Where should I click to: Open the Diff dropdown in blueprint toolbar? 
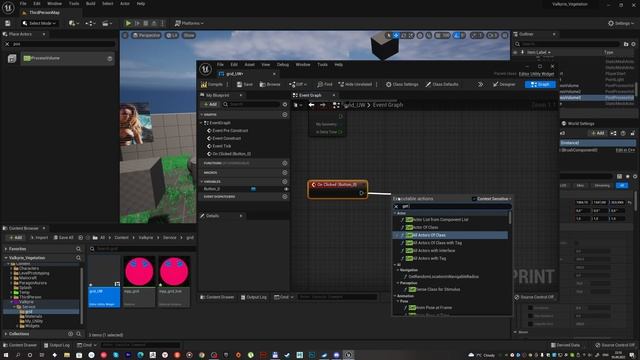(x=298, y=84)
